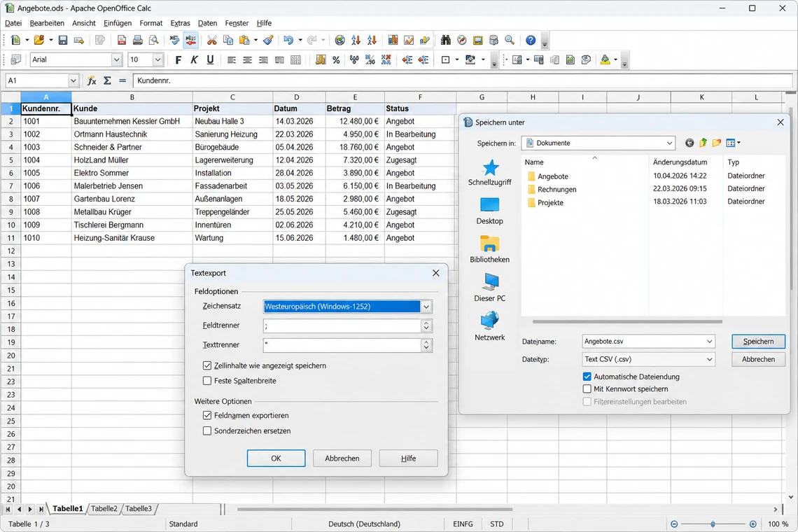Confirm Textexport dialog with OK
The width and height of the screenshot is (798, 532).
(x=276, y=458)
